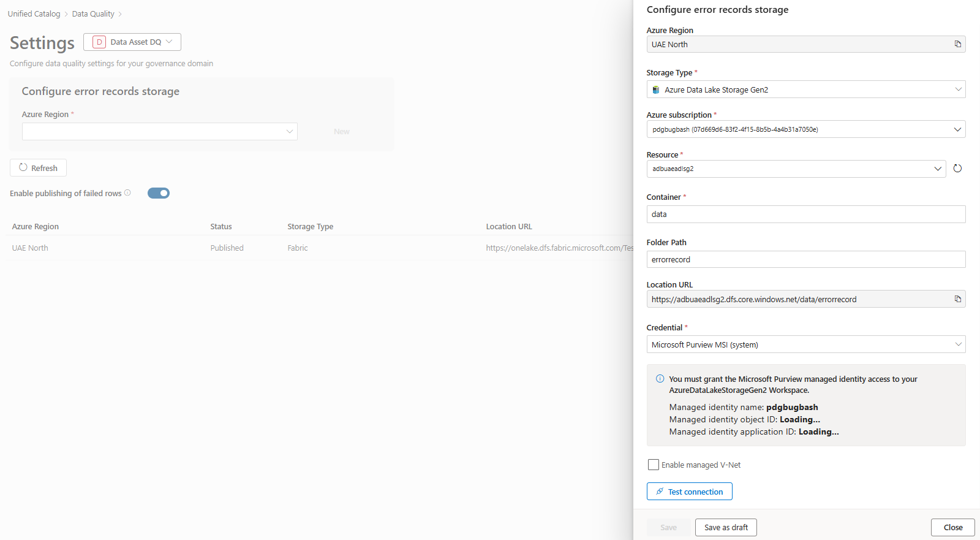Image resolution: width=980 pixels, height=540 pixels.
Task: Click the Refresh button
Action: click(38, 167)
